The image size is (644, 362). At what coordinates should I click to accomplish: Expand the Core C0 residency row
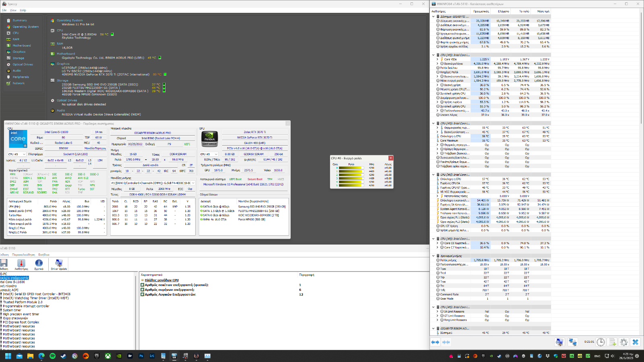coord(438,243)
